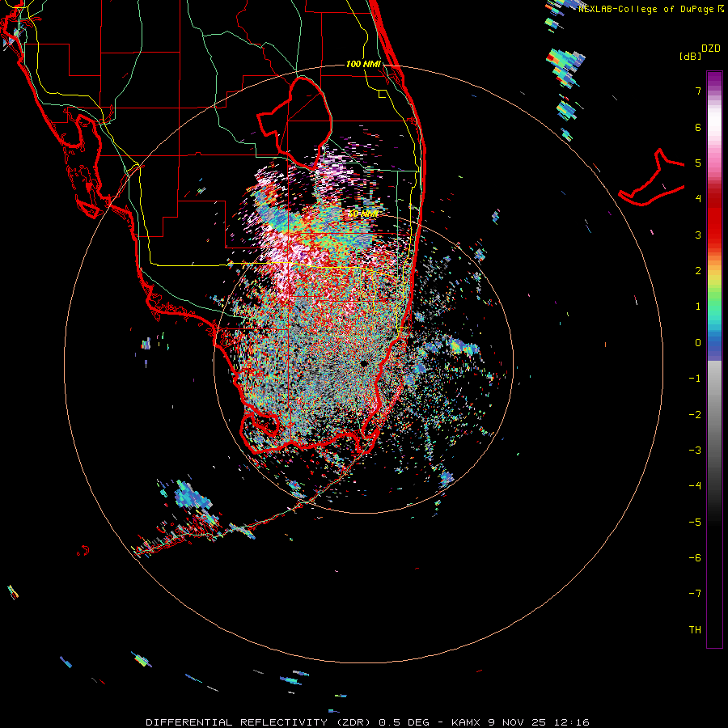Click the TH threshold label on legend
Viewport: 728px width, 728px height.
(x=695, y=630)
